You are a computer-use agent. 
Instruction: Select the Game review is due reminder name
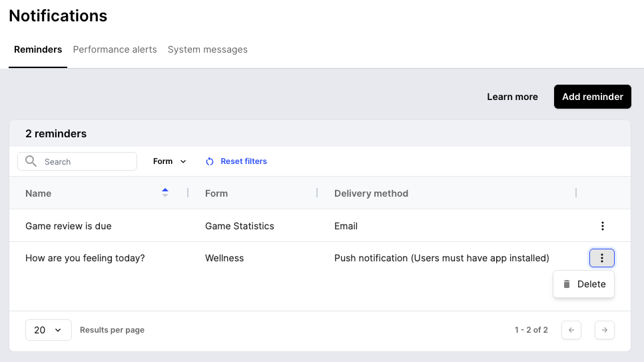[68, 226]
